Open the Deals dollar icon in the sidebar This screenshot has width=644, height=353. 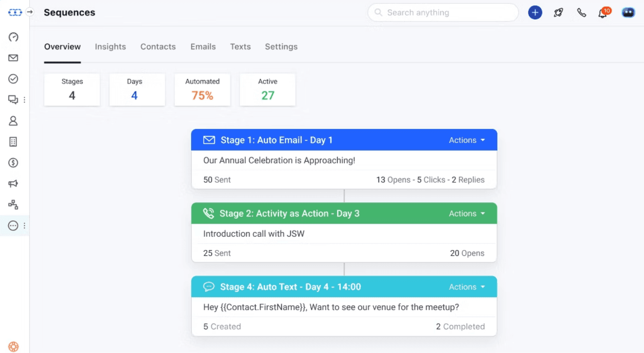click(13, 162)
